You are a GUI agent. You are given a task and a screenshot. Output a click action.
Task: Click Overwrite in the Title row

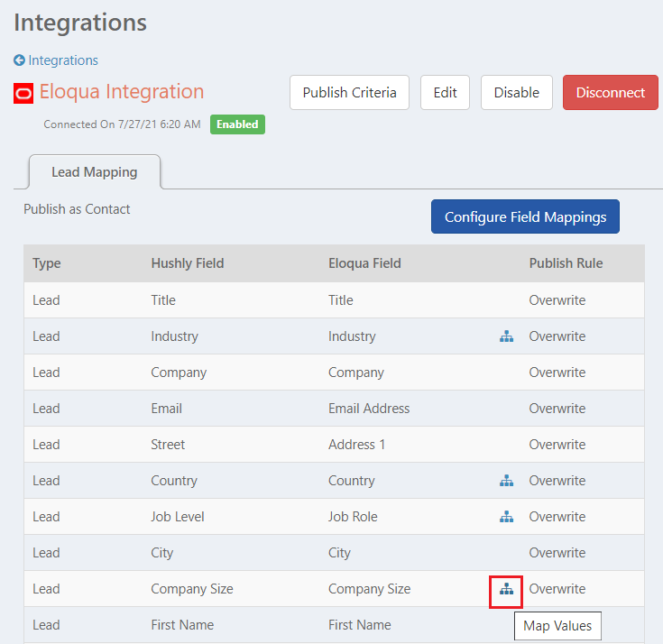coord(557,300)
